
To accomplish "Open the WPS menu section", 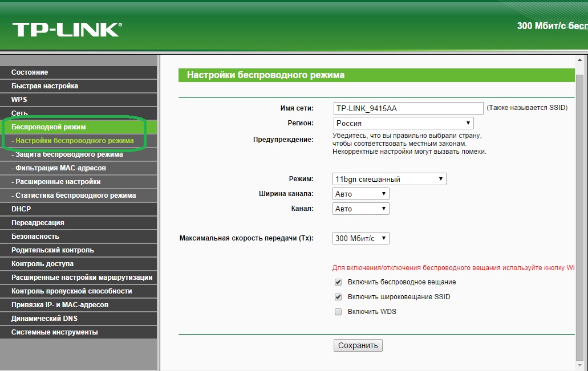I will [x=19, y=100].
